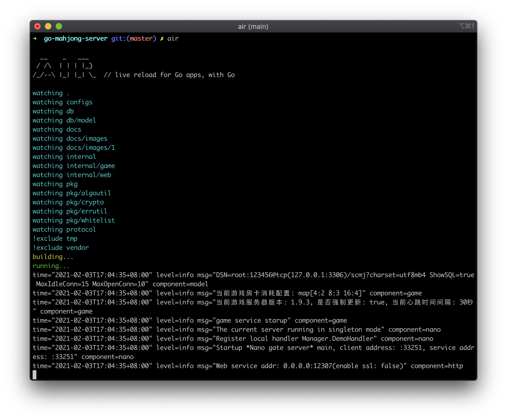The height and width of the screenshot is (420, 507).
Task: Click the 'watching internal' line
Action: 64,157
